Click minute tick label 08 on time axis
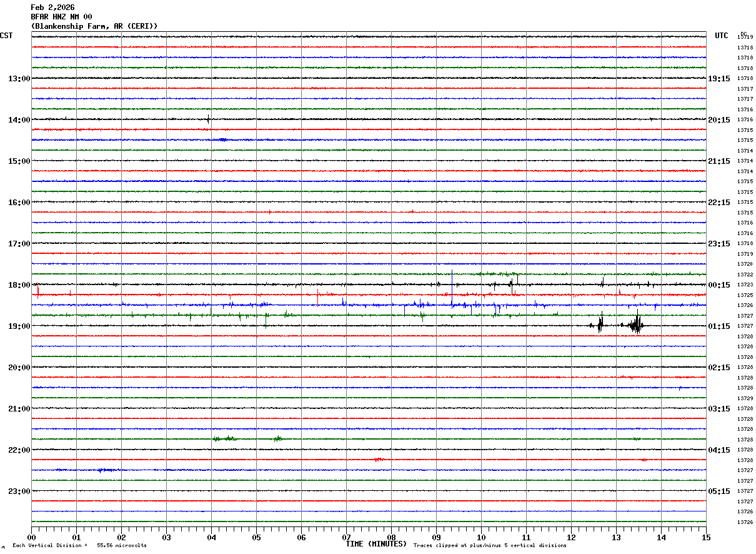 (x=391, y=537)
